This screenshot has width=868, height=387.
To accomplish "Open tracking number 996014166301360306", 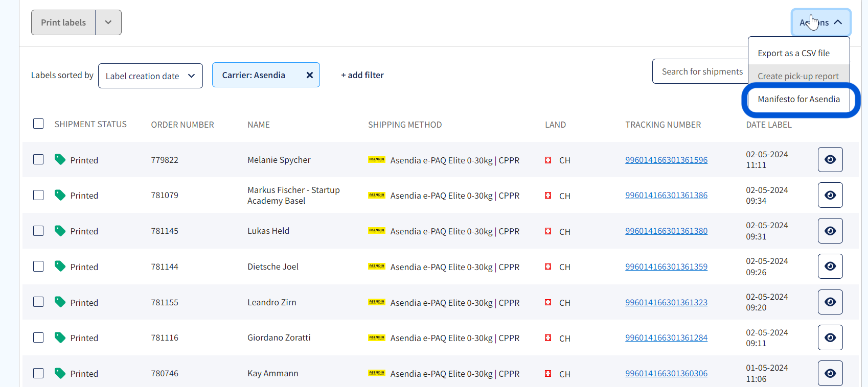I will click(666, 373).
